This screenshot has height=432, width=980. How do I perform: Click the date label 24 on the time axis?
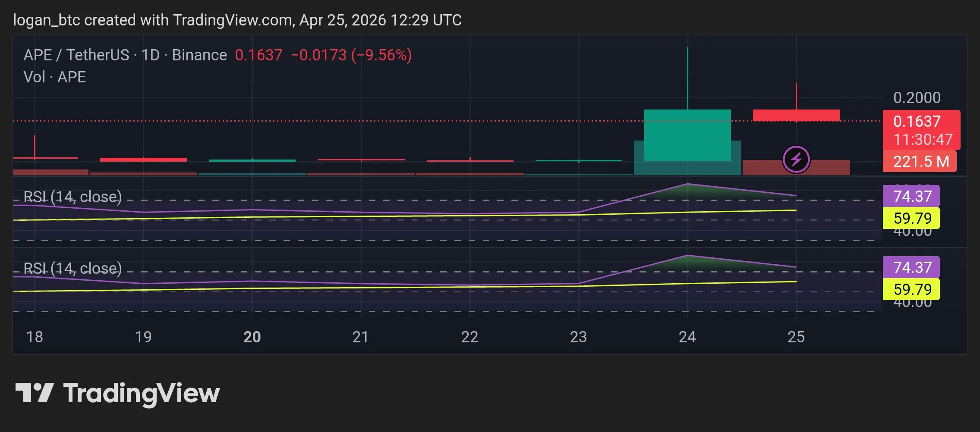tap(687, 337)
